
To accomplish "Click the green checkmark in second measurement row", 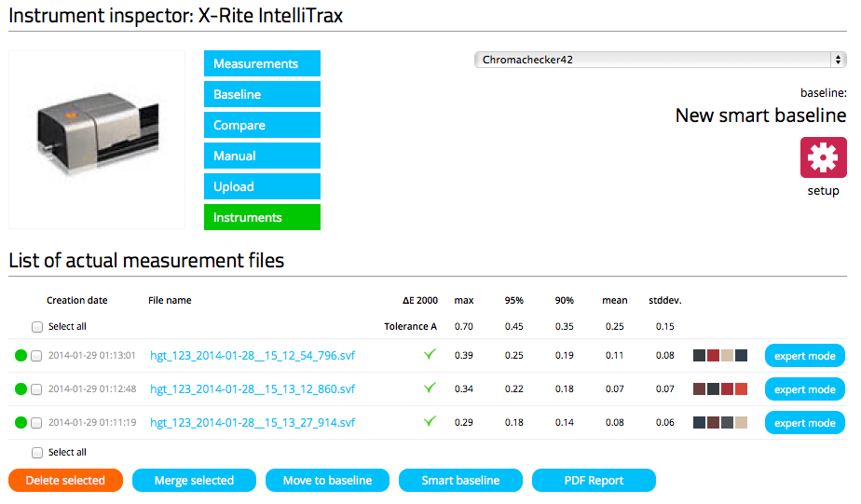I will point(430,388).
